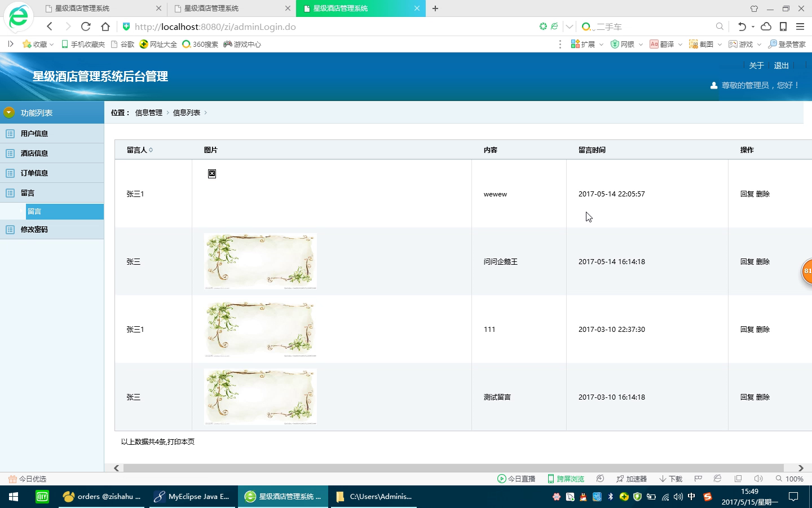The height and width of the screenshot is (508, 812).
Task: Select highlighted 留言 submenu item
Action: [x=65, y=212]
